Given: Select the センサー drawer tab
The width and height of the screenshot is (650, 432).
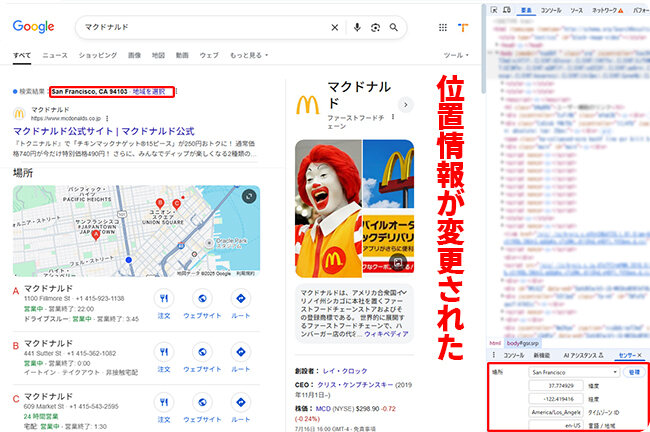Looking at the screenshot, I should coord(626,355).
